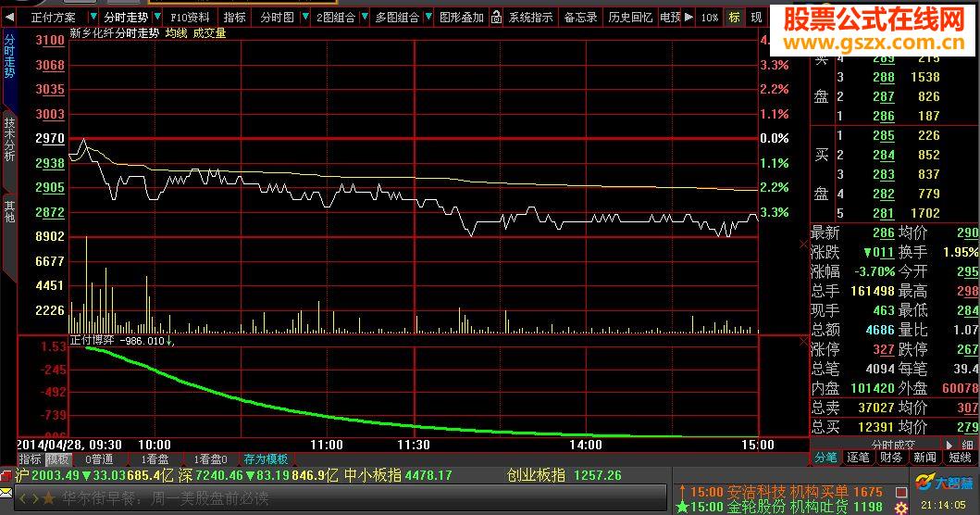Expand dropdown arrow beside 2图组合
The image size is (980, 515).
[x=365, y=17]
